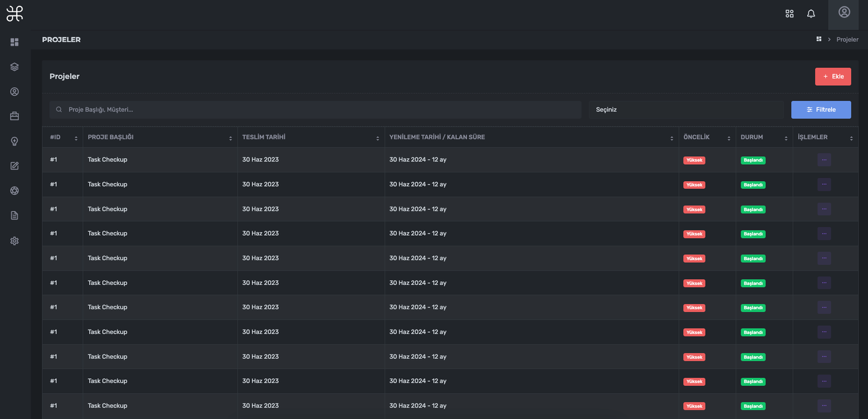Open the stacked layers sidebar icon
This screenshot has width=868, height=419.
pos(15,67)
